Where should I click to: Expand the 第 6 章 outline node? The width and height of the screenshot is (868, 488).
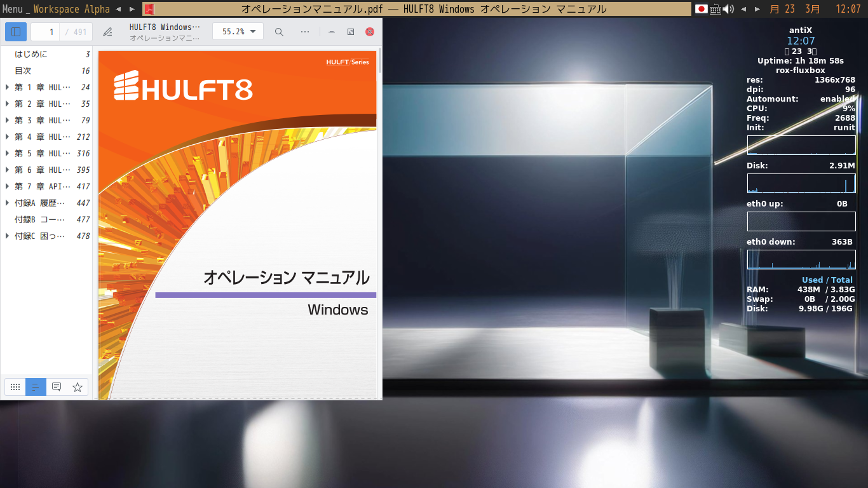[x=7, y=170]
